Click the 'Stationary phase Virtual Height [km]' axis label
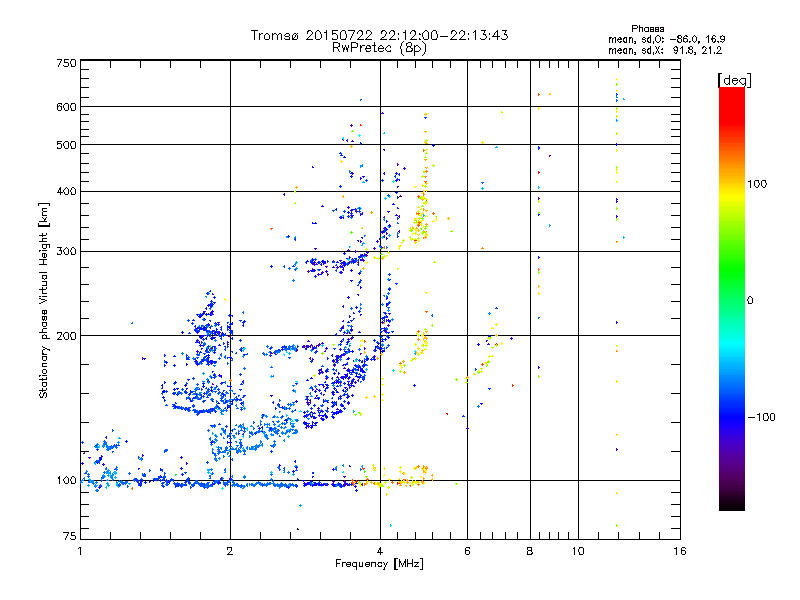The width and height of the screenshot is (800, 600). tap(43, 301)
